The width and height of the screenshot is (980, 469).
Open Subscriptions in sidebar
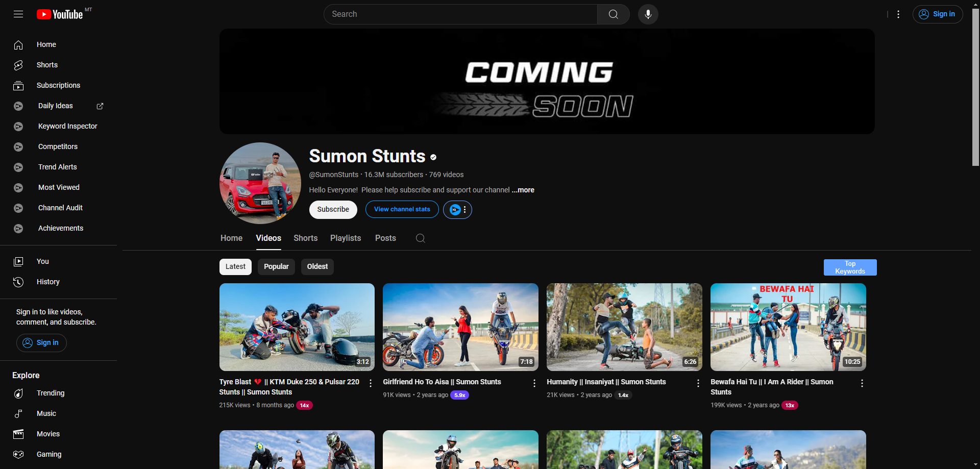pyautogui.click(x=58, y=85)
